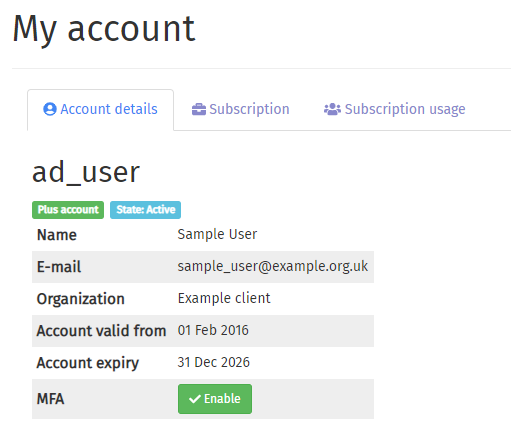Click the green Plus account badge
This screenshot has width=511, height=432.
(x=68, y=210)
